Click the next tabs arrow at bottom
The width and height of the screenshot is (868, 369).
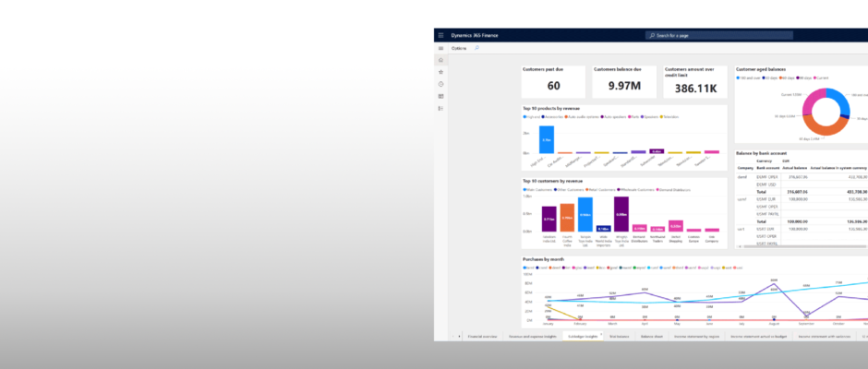click(x=459, y=337)
